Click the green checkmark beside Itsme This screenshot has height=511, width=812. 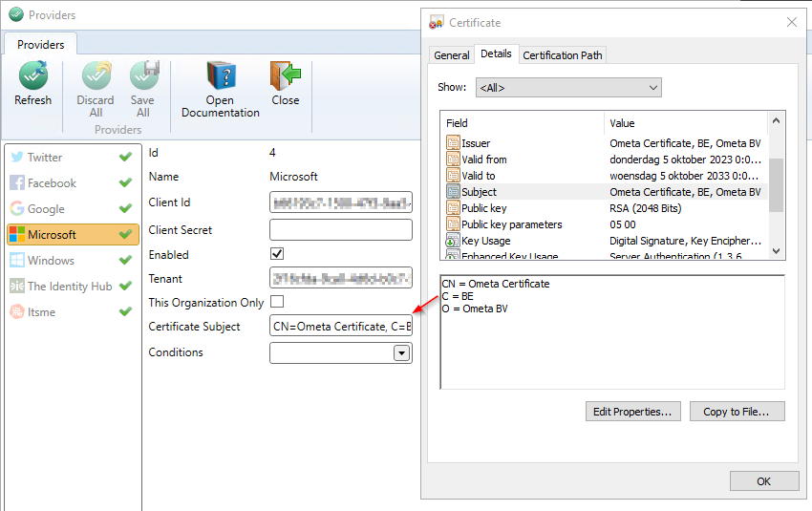(x=125, y=311)
